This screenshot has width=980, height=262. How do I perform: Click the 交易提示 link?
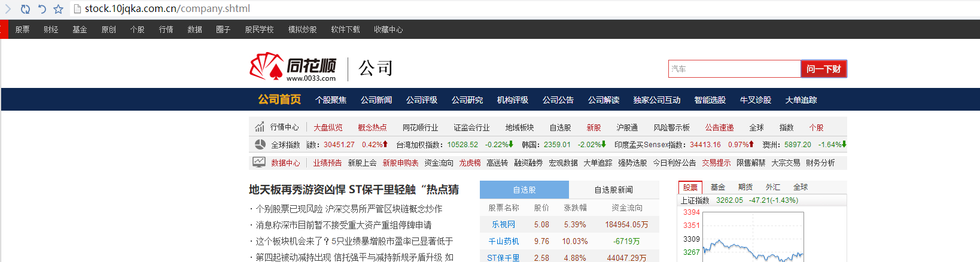click(x=716, y=163)
